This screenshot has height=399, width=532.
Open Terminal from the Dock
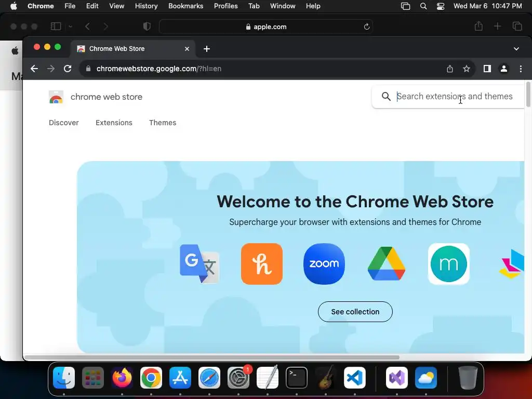point(297,378)
